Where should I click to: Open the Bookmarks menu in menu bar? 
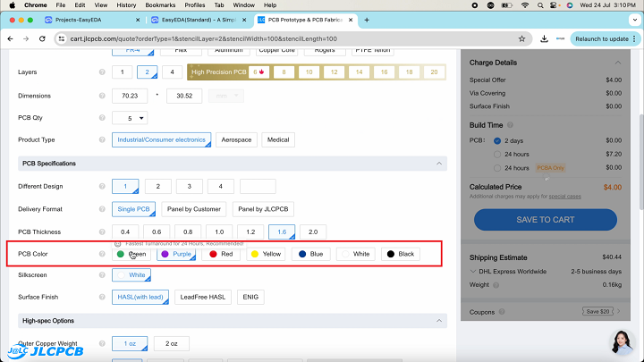click(160, 5)
